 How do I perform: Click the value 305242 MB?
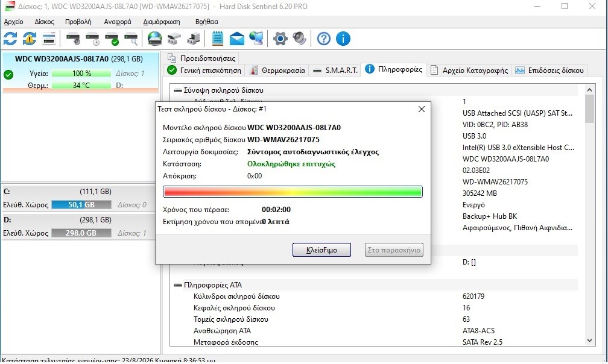point(480,193)
